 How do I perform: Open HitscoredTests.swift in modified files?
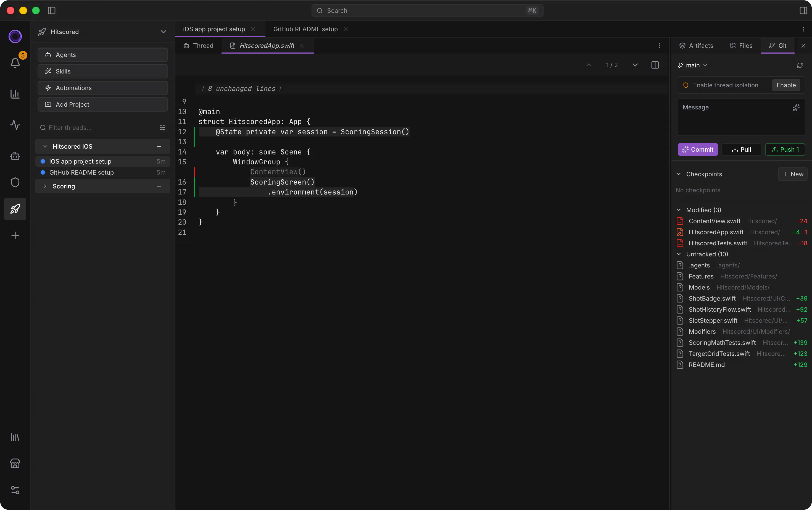[741, 243]
